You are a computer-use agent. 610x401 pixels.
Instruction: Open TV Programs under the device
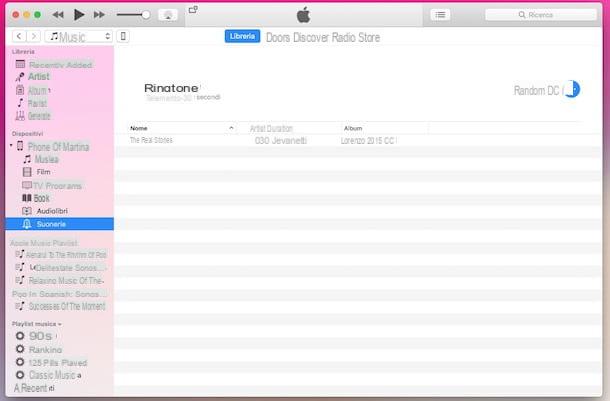click(x=52, y=186)
